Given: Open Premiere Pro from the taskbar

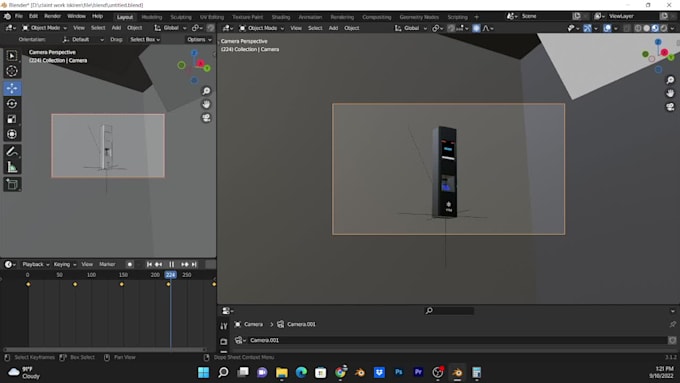Looking at the screenshot, I should [x=418, y=372].
